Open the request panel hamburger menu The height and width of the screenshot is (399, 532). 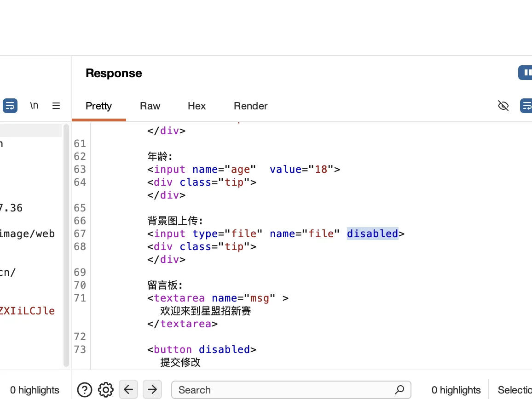(56, 106)
